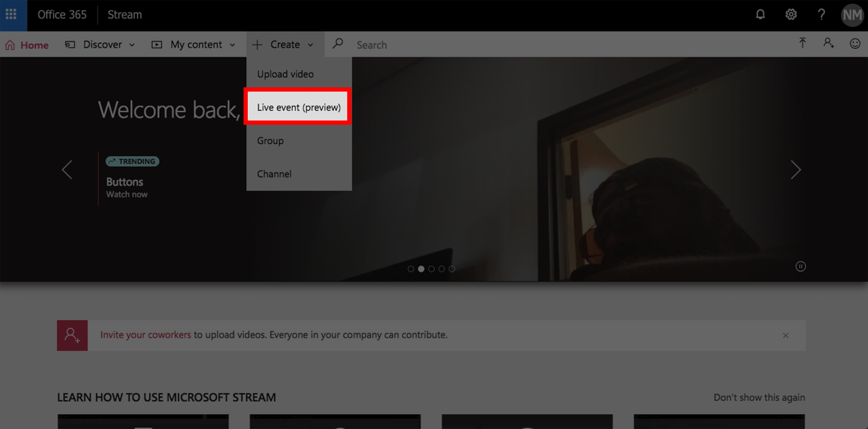Dismiss the invite coworkers banner

(785, 336)
